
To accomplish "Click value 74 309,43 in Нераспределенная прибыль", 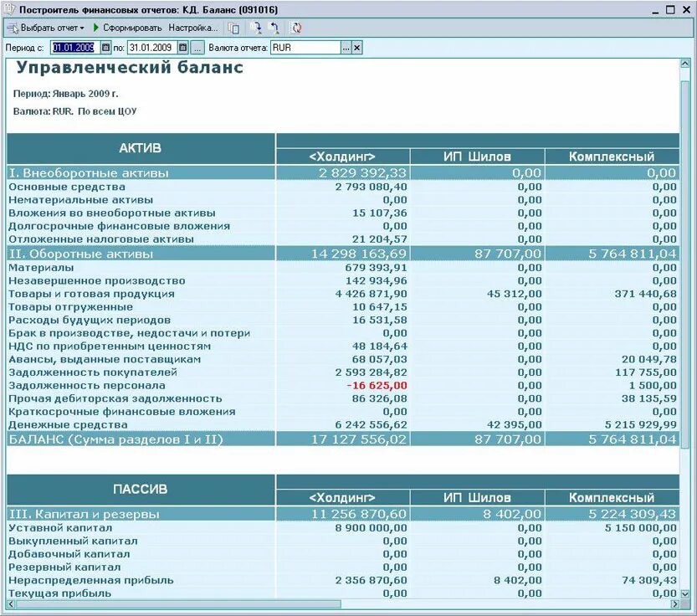I will 649,580.
